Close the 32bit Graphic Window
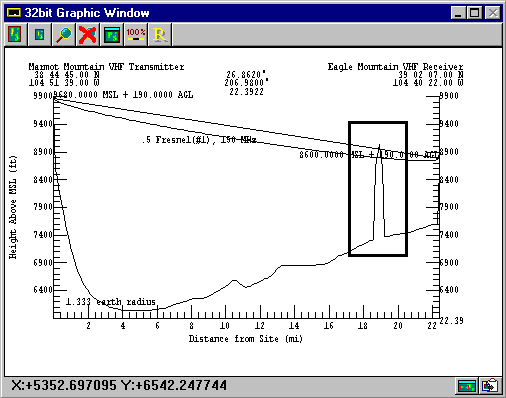Viewport: 506px width, 398px height. (x=493, y=13)
